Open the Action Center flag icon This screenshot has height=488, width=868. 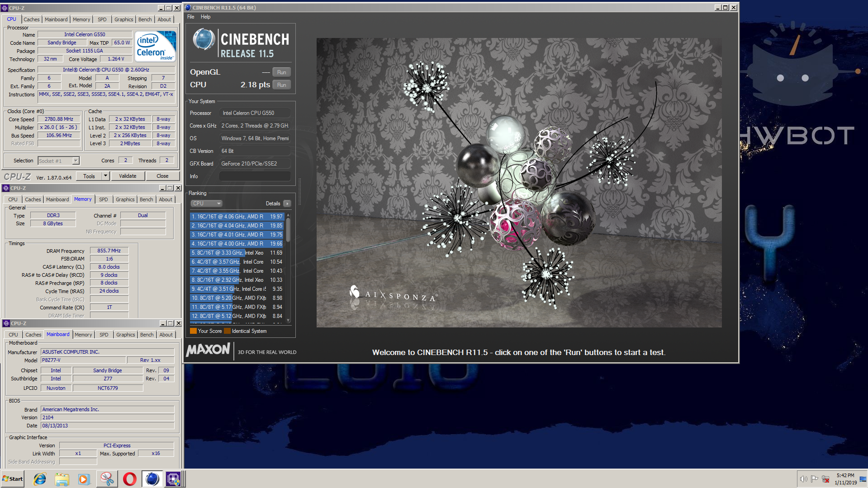coord(814,479)
